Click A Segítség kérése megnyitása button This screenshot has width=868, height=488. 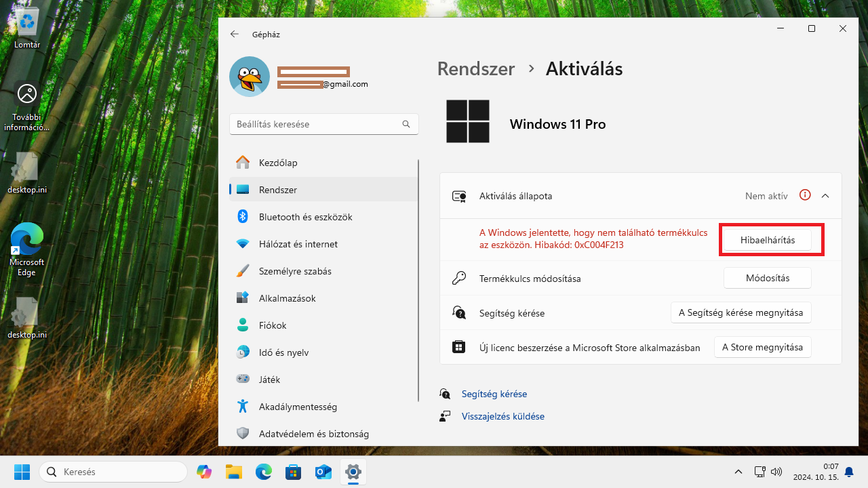tap(741, 312)
